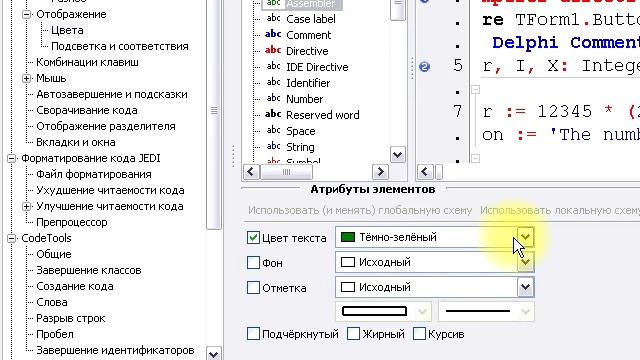Open Файл форматирования settings

(x=93, y=174)
